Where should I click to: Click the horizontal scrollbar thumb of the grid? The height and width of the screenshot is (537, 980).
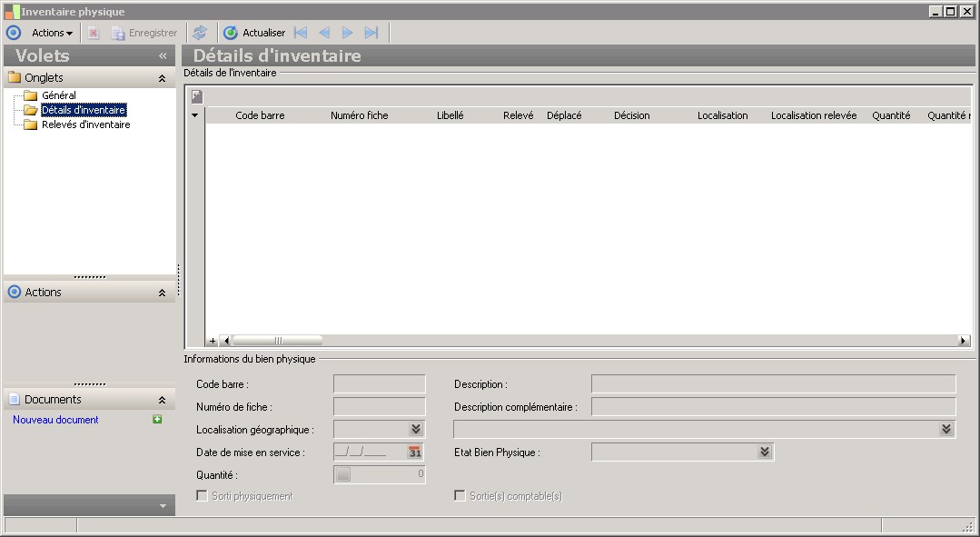point(278,341)
